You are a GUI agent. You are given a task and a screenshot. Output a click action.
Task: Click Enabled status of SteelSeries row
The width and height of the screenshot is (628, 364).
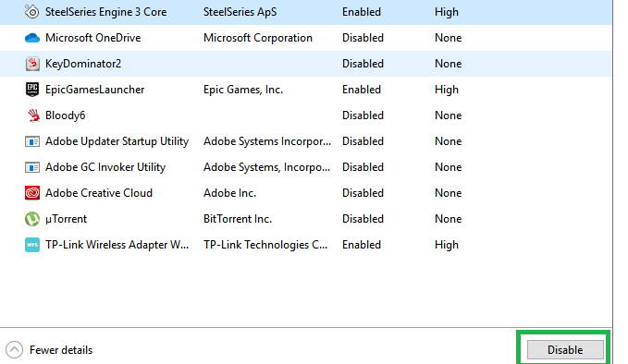(362, 12)
